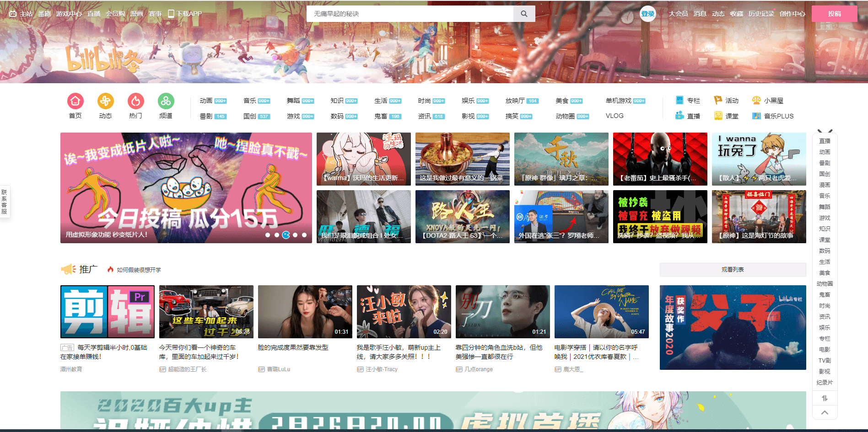The image size is (868, 432).
Task: Open 纪录片 in side navigation
Action: (825, 382)
